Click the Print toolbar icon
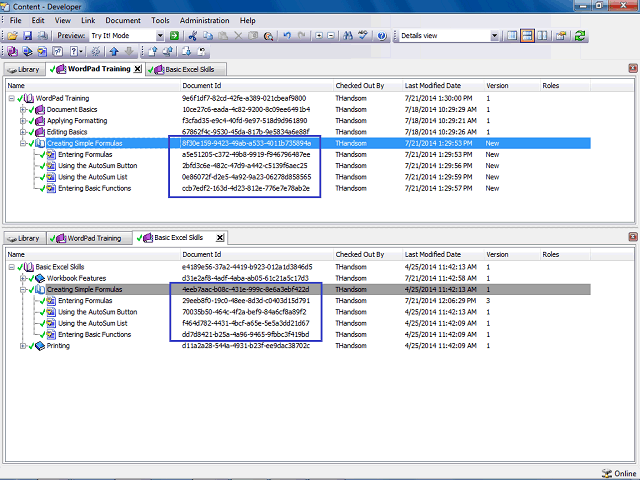This screenshot has height=480, width=640. click(42, 36)
